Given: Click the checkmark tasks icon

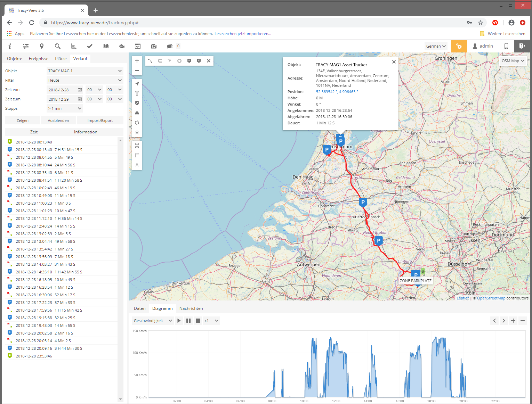Looking at the screenshot, I should pos(90,46).
